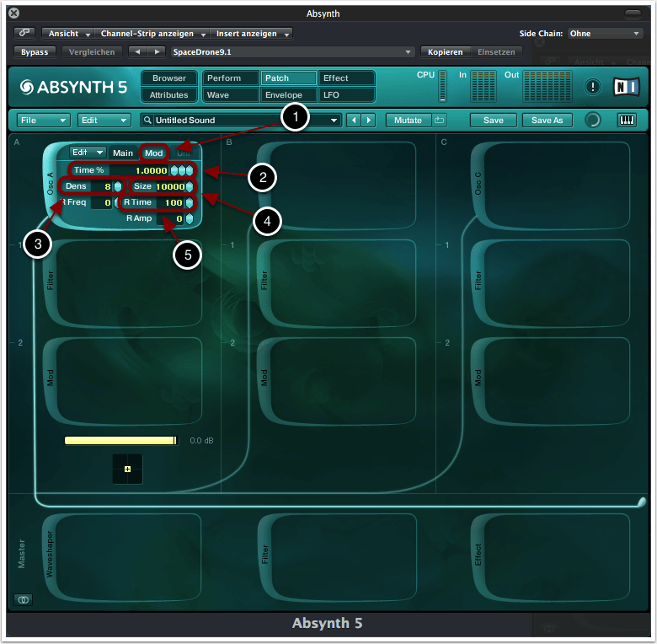The height and width of the screenshot is (644, 657).
Task: Click the yellow volume level slider
Action: point(121,440)
